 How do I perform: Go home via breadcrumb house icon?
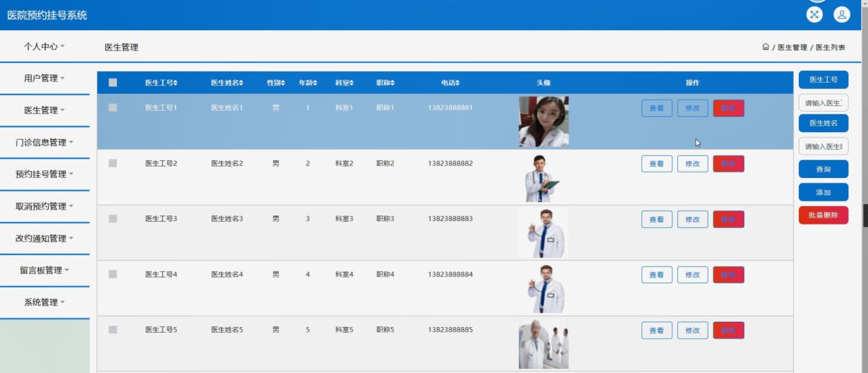765,47
